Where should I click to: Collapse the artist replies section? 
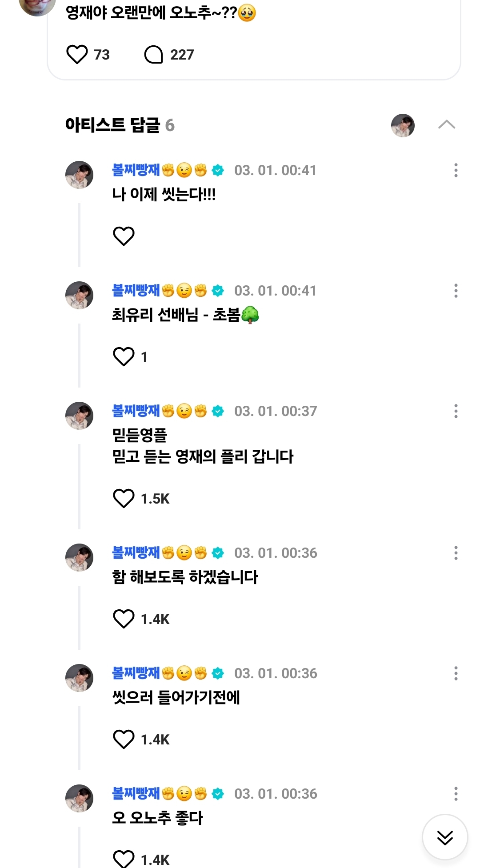446,125
